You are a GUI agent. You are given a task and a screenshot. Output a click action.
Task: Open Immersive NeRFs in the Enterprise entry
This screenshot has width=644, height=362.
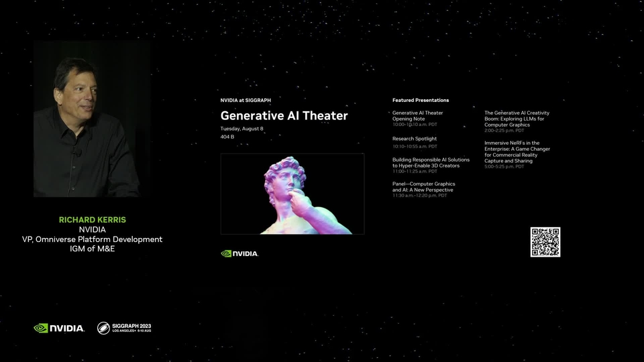[517, 155]
